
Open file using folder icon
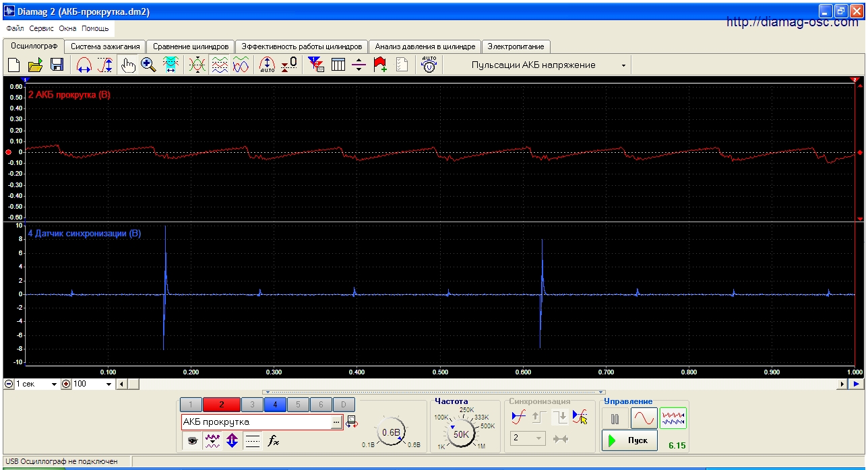(35, 65)
